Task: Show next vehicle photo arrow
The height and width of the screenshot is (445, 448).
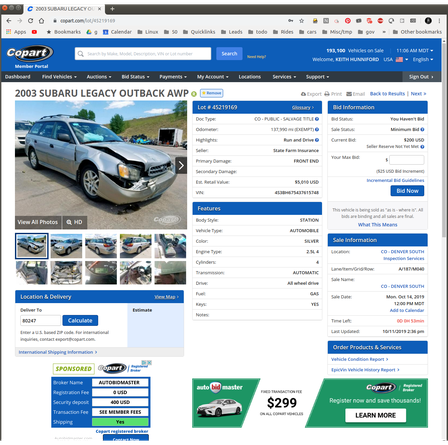Action: tap(181, 165)
